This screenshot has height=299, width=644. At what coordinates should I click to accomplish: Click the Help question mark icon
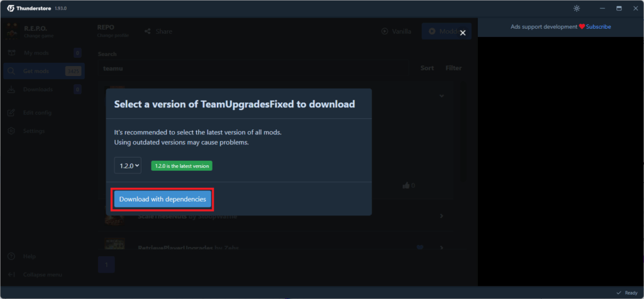[x=11, y=256]
